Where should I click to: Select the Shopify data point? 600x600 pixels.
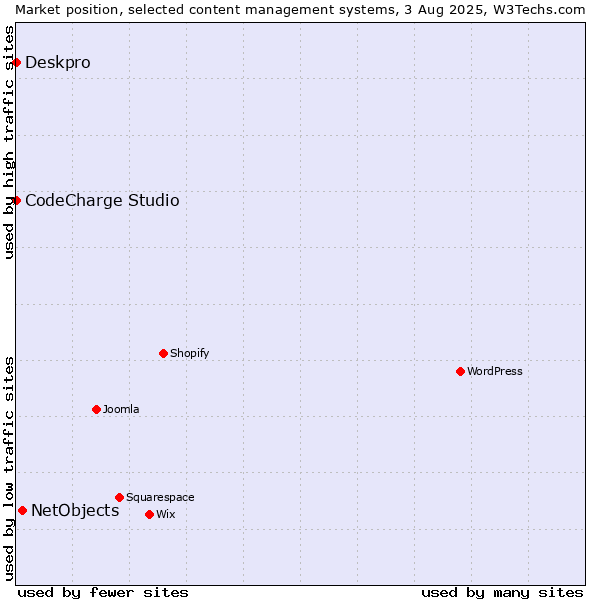(163, 354)
